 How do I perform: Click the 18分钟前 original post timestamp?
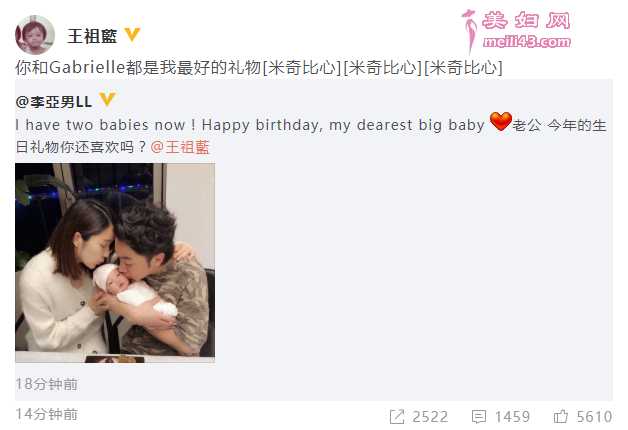46,384
